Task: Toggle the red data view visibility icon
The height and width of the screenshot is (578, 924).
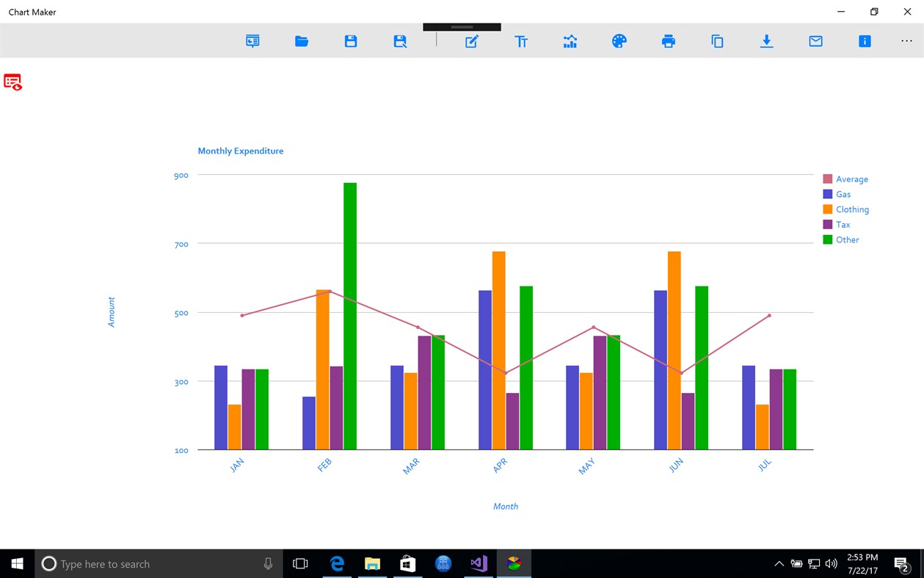Action: (12, 82)
